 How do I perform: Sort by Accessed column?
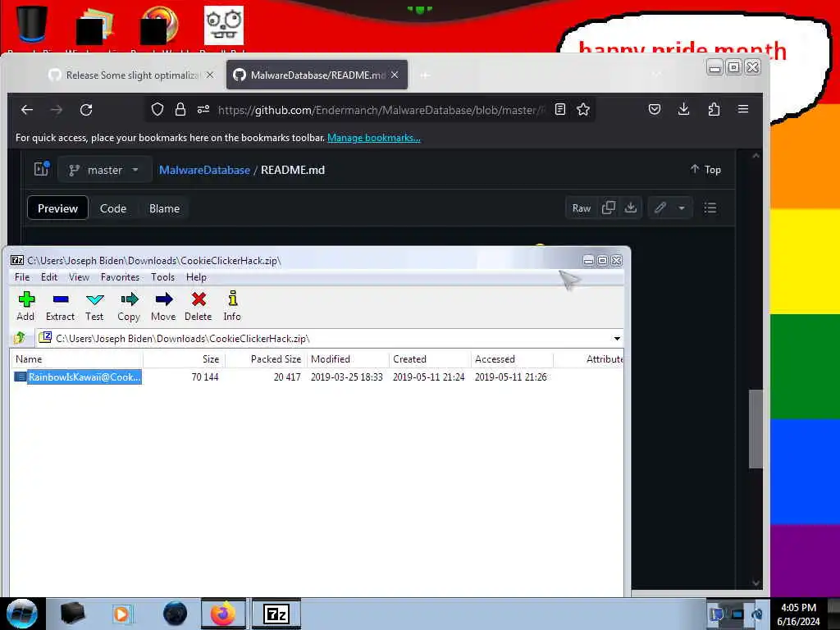[x=512, y=359]
